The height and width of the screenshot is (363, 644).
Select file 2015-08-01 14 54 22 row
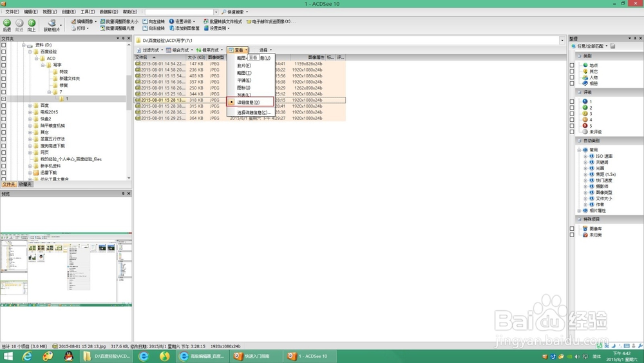[x=240, y=64]
